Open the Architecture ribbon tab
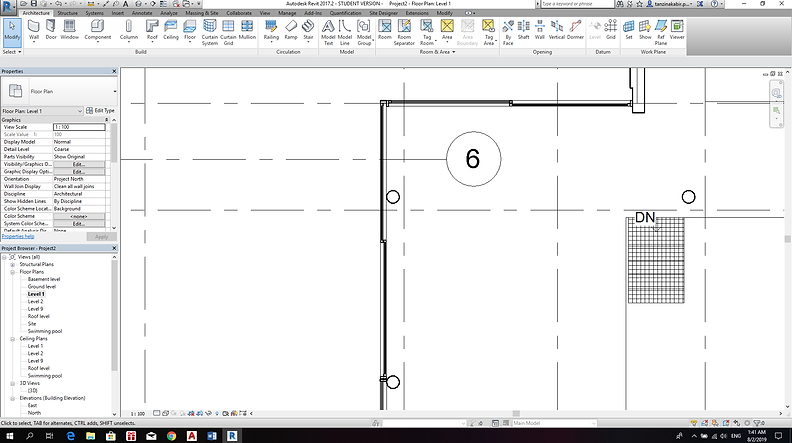The width and height of the screenshot is (792, 443). [36, 13]
